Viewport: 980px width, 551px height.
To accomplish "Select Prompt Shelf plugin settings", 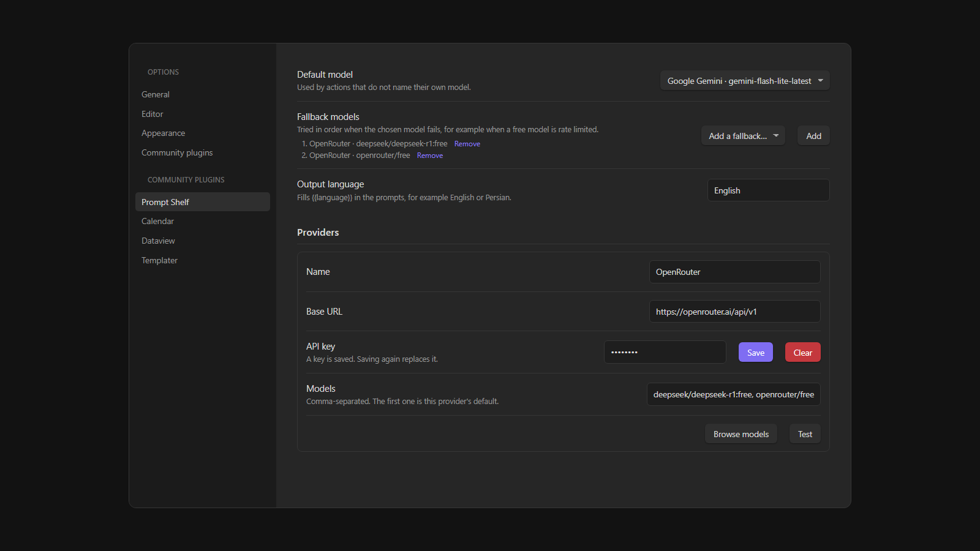I will (203, 202).
